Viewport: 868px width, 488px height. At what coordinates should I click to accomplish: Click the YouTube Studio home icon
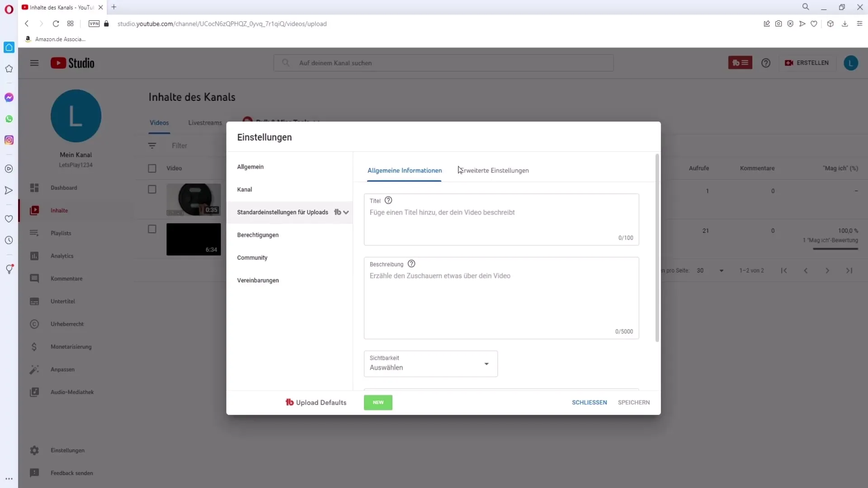[x=72, y=62]
